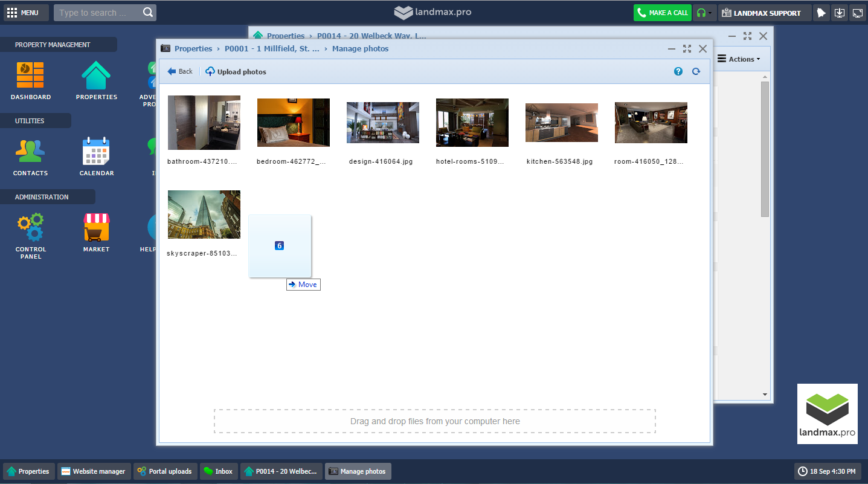868x484 pixels.
Task: Switch to Inbox taskbar tab
Action: (x=218, y=471)
